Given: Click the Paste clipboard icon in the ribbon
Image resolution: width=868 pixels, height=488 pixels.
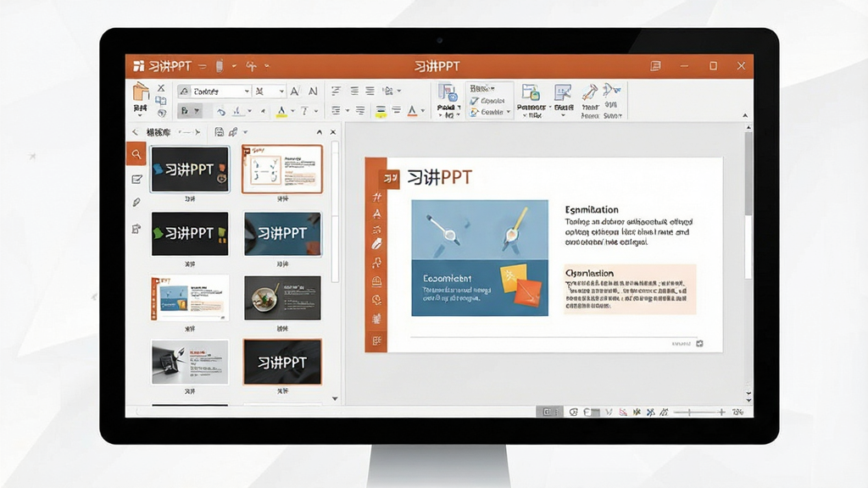Looking at the screenshot, I should [x=141, y=91].
